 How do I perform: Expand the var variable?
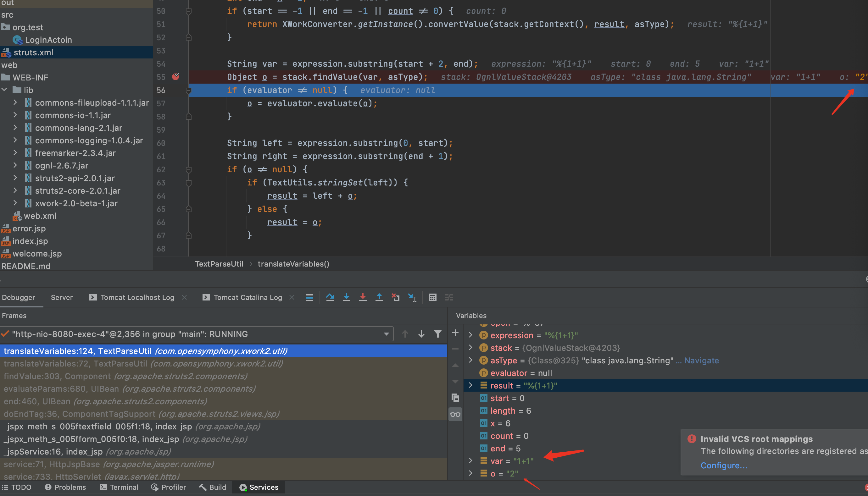click(x=470, y=460)
